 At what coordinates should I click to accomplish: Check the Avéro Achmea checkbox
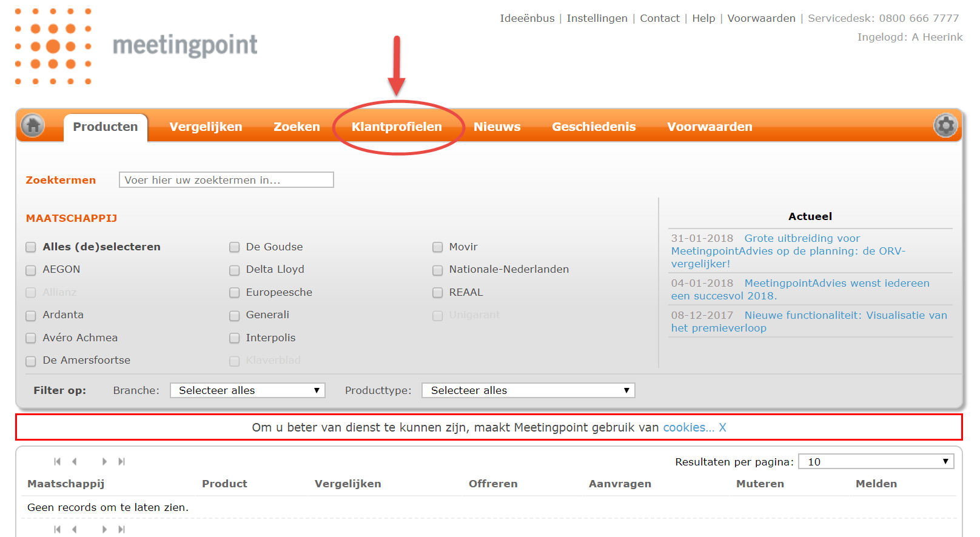coord(31,338)
